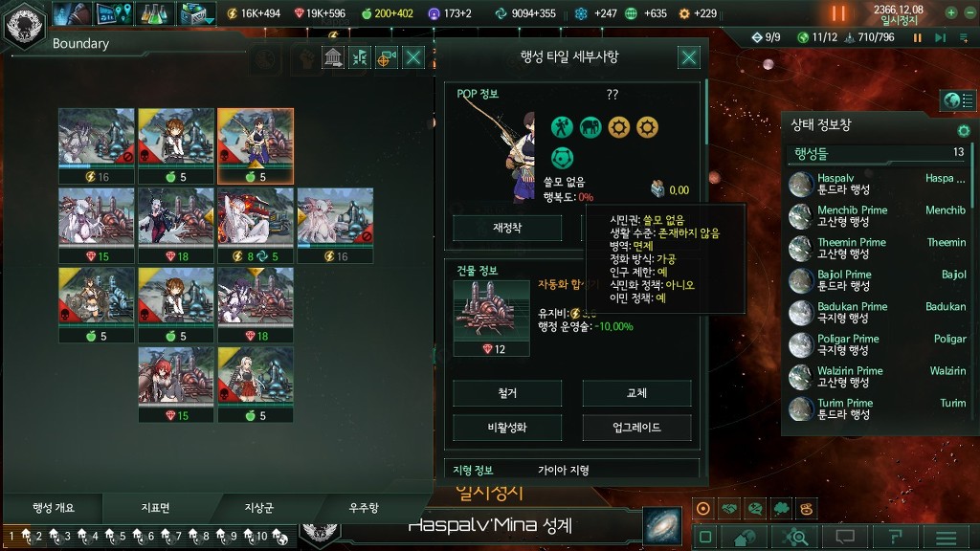This screenshot has height=551, width=980.
Task: Toggle the outliner planet list icon
Action: pyautogui.click(x=957, y=100)
